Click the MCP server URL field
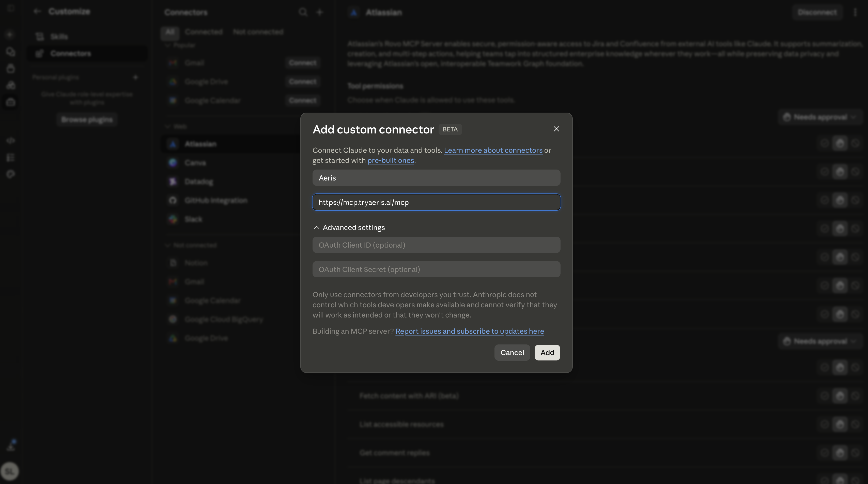This screenshot has width=868, height=484. 436,202
